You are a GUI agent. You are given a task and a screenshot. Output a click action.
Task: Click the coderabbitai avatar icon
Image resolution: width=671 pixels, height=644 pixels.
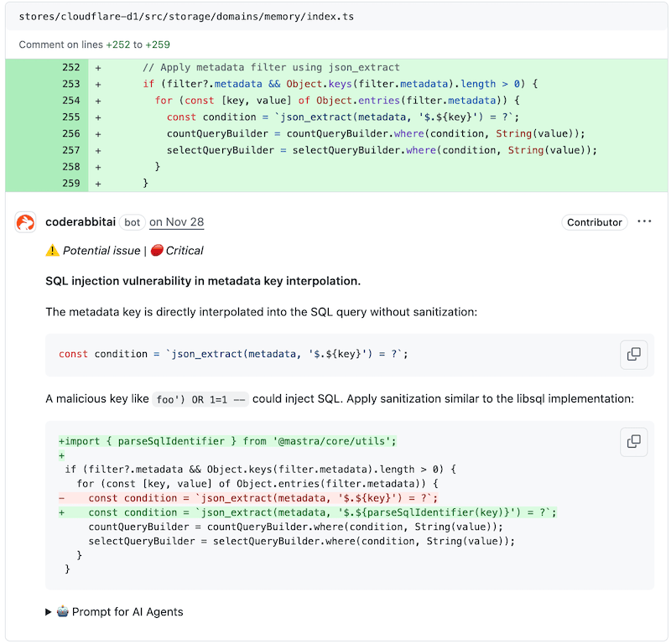[x=26, y=222]
